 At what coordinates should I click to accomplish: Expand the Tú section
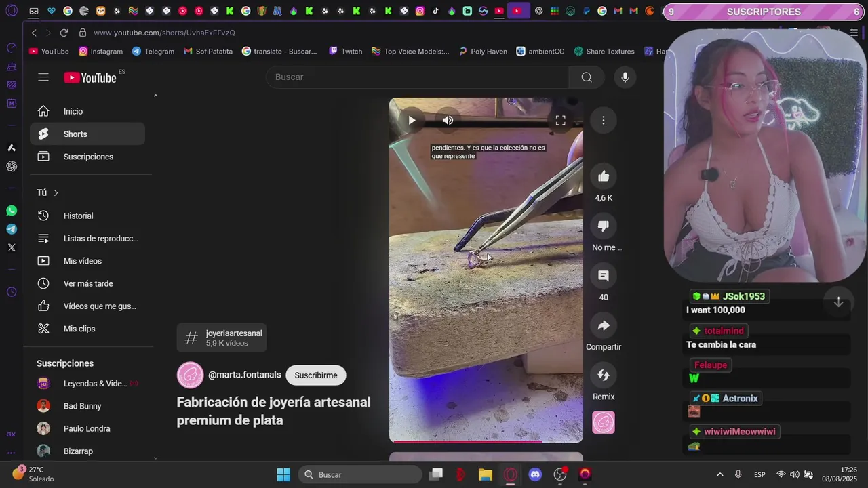coord(48,192)
